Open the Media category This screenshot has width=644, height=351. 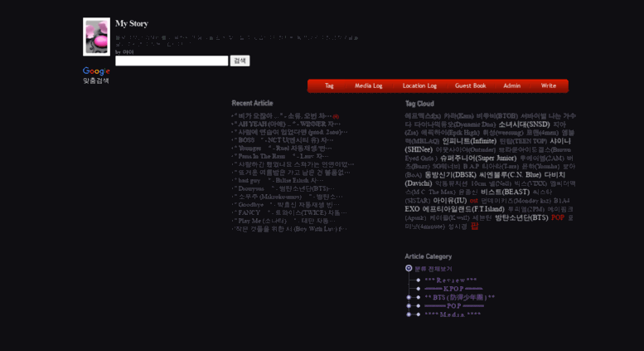453,314
